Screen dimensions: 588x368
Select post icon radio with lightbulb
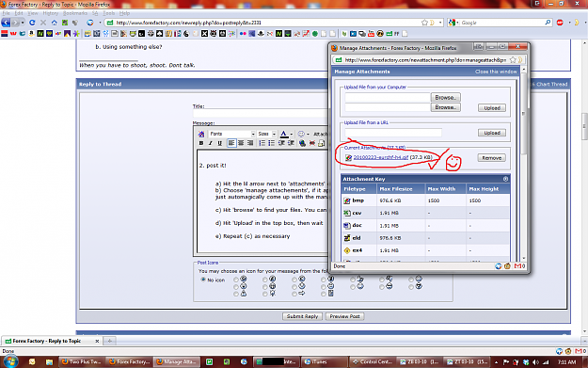click(265, 294)
